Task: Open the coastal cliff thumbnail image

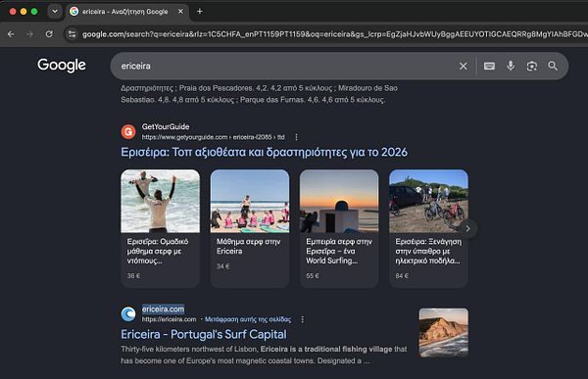Action: pyautogui.click(x=443, y=333)
